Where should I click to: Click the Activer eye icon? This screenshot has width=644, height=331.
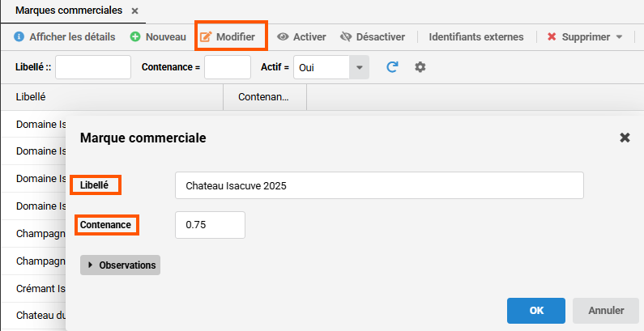pos(284,36)
